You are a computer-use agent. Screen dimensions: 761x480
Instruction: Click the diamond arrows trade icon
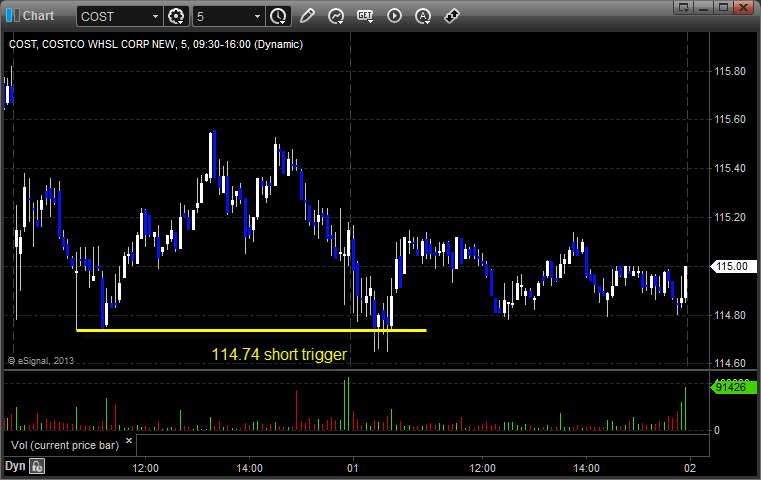click(452, 16)
